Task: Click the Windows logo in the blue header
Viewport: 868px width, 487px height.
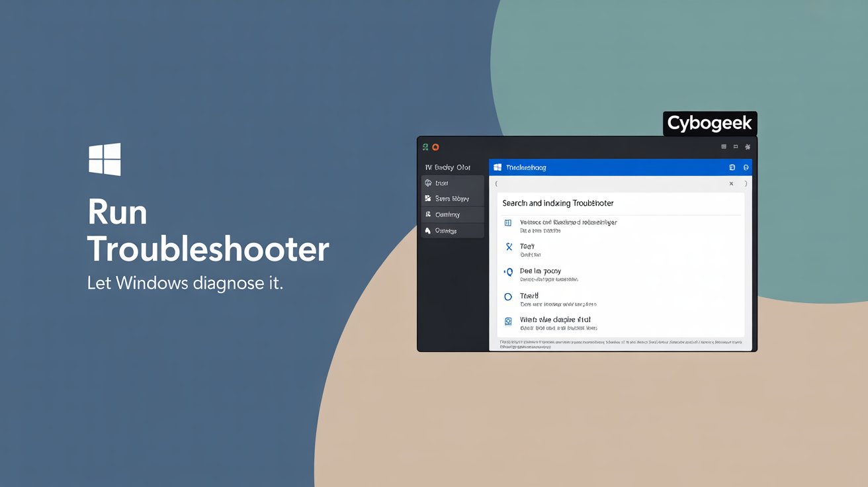Action: tap(498, 167)
